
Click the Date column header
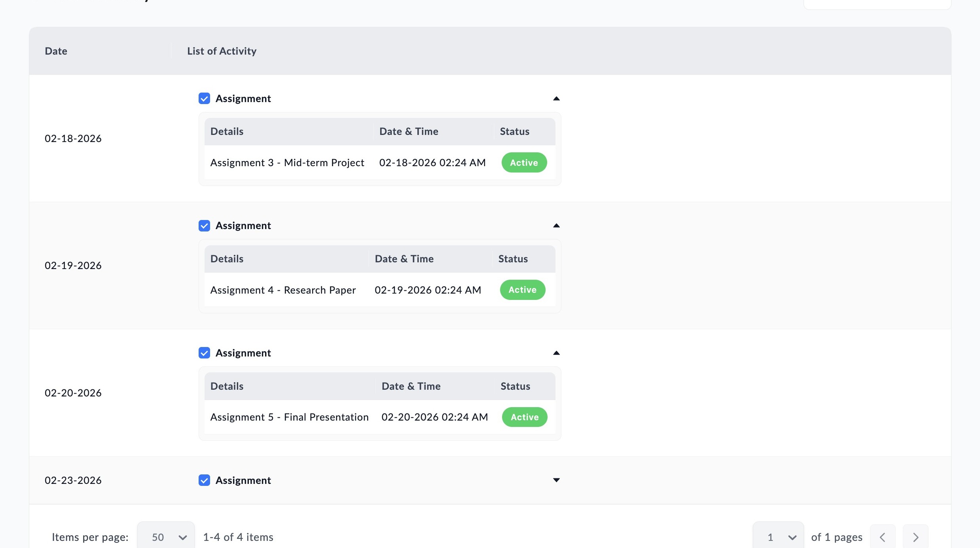tap(56, 51)
